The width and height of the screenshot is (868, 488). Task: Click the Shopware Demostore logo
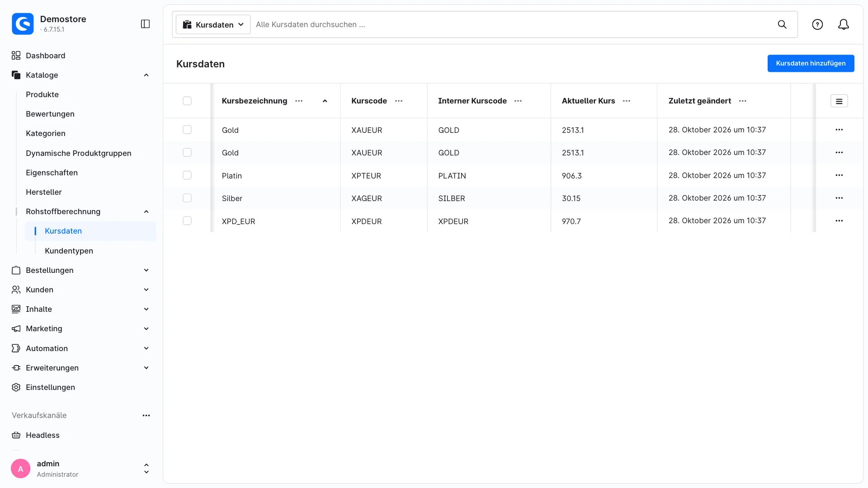[x=23, y=24]
